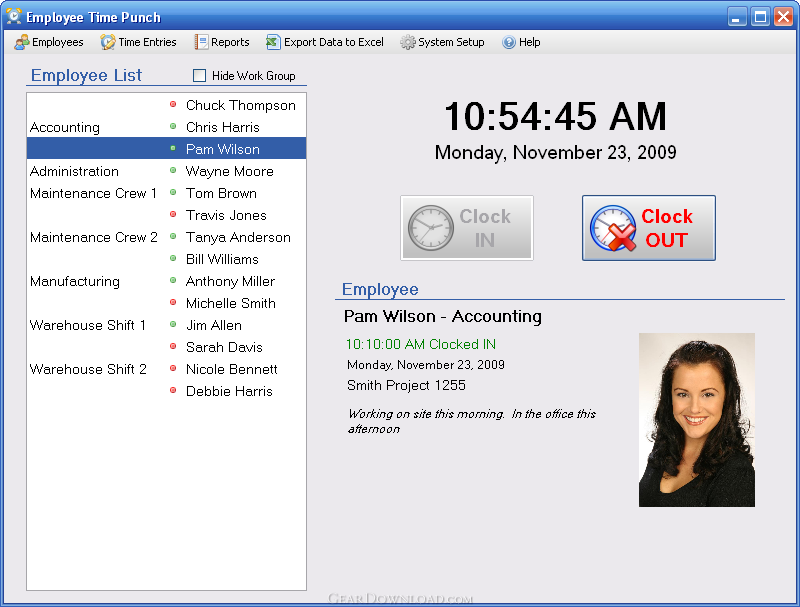Click the green status dot beside Wayne Moore
800x607 pixels.
[173, 170]
